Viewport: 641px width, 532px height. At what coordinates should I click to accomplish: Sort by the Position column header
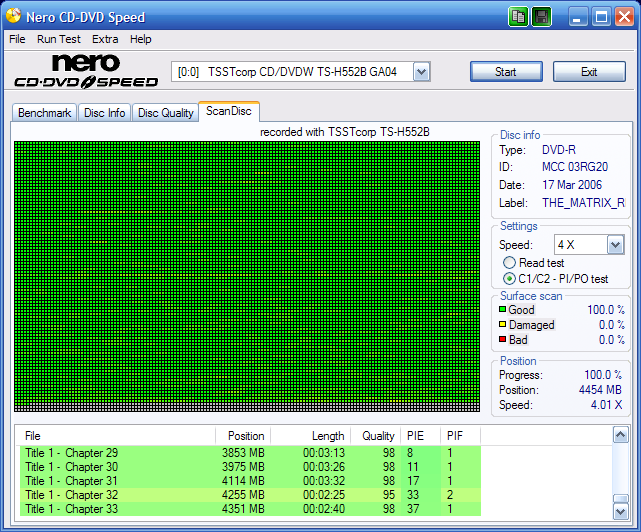pyautogui.click(x=243, y=436)
